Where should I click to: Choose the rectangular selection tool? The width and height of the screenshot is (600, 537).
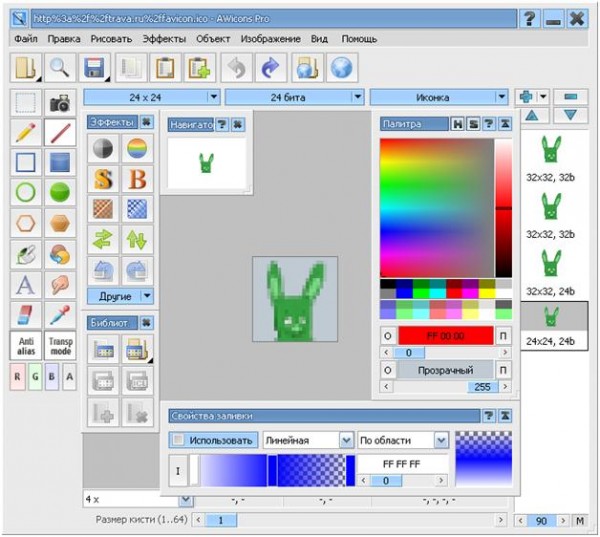(25, 103)
